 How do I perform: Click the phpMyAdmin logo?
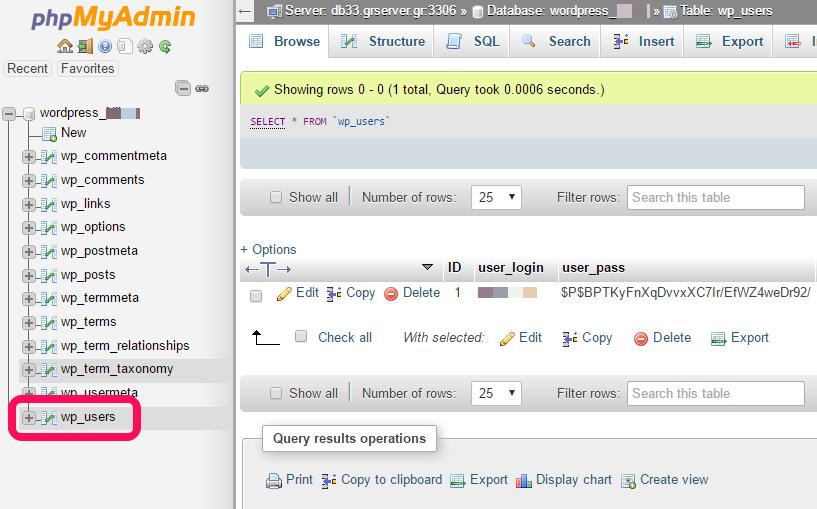pyautogui.click(x=113, y=18)
